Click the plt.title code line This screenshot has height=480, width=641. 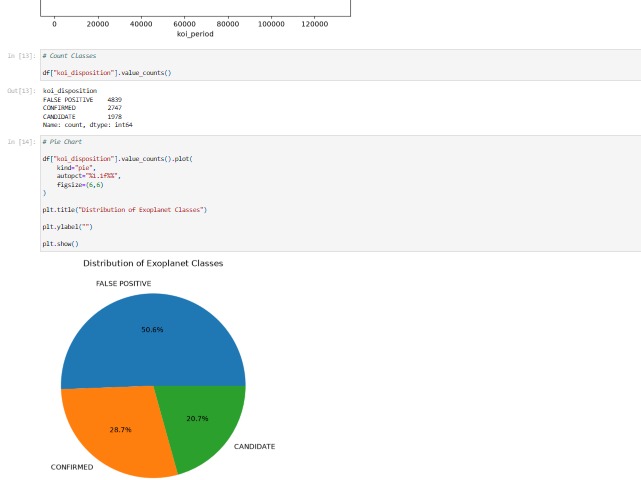(125, 210)
